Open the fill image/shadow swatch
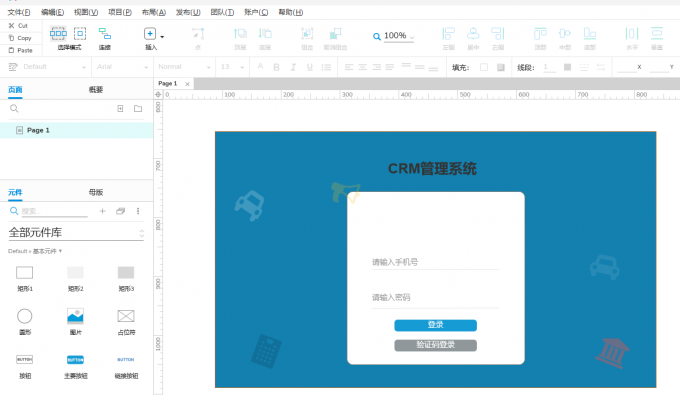 500,67
